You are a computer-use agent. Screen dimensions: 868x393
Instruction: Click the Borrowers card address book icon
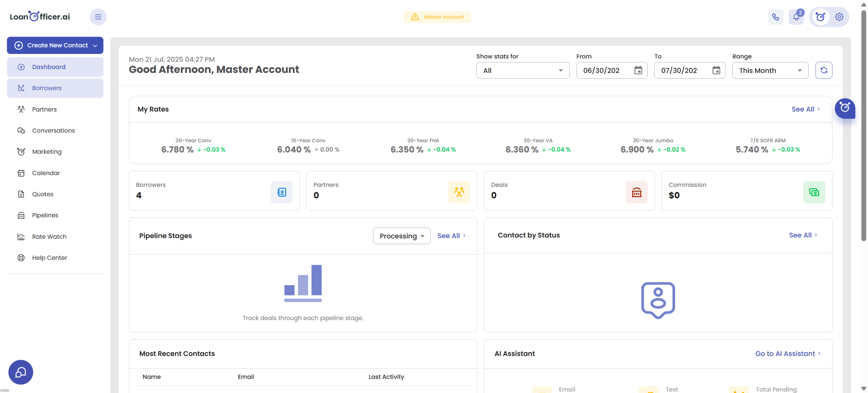(281, 192)
